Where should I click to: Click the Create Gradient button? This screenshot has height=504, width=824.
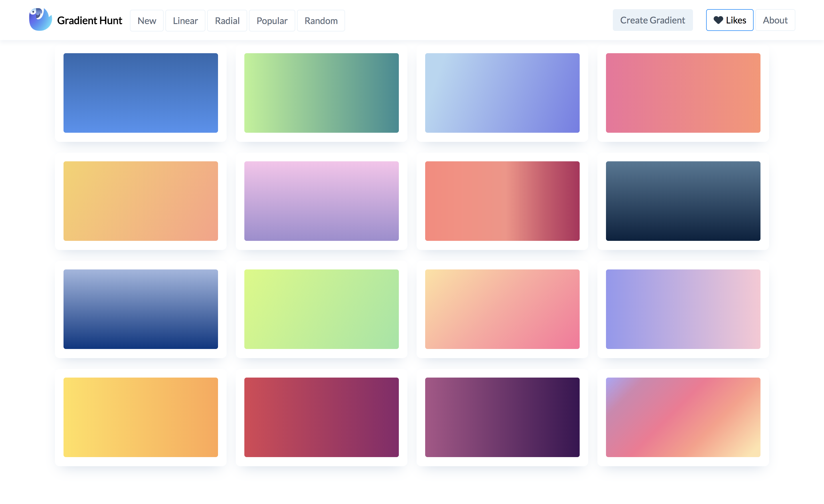click(653, 20)
